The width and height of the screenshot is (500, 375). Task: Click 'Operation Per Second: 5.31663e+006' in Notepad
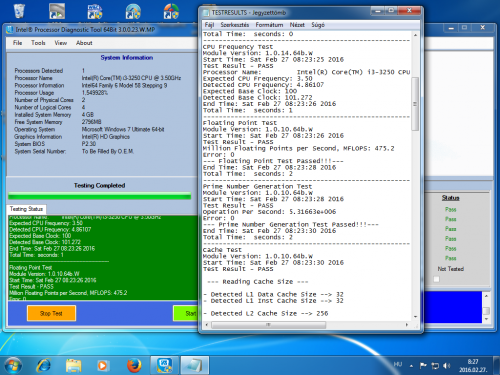click(x=269, y=212)
